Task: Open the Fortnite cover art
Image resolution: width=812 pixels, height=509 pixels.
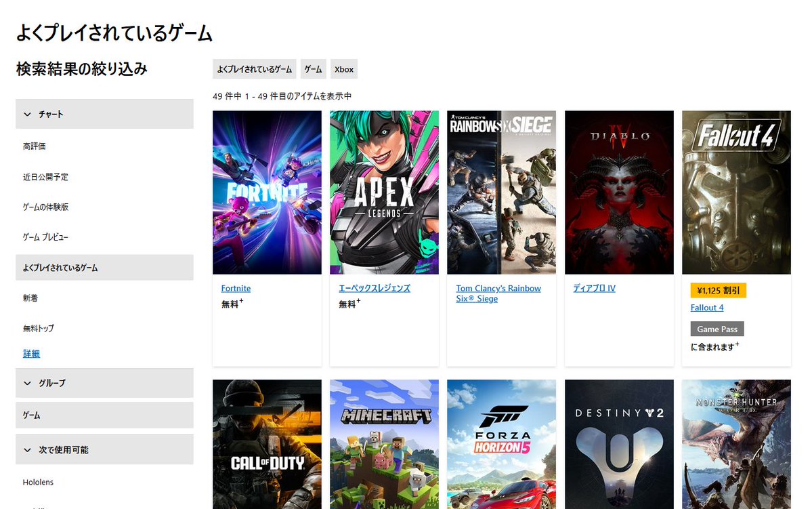Action: click(x=268, y=192)
